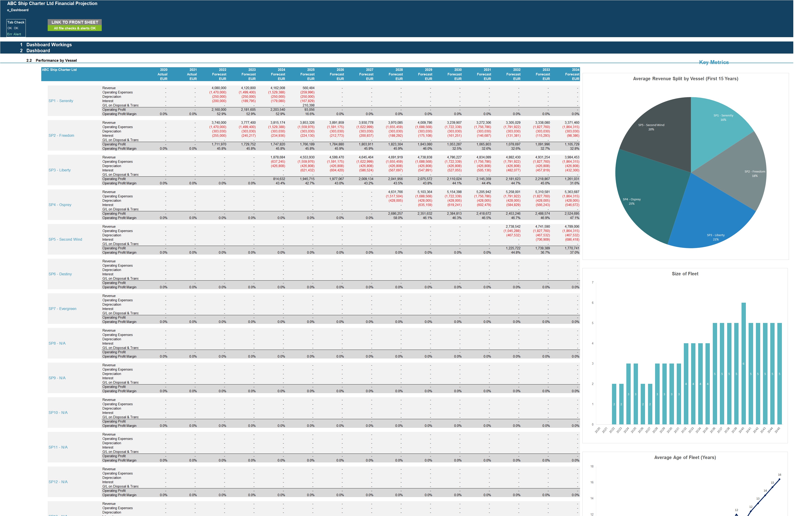The width and height of the screenshot is (812, 516).
Task: Select Liberty 2024 revenue cell 1,878,684
Action: pyautogui.click(x=278, y=157)
